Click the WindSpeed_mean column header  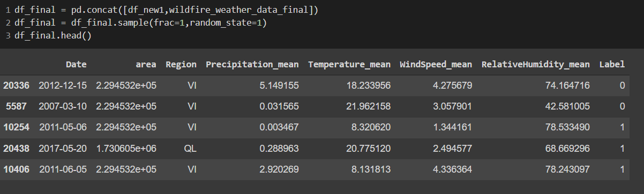pyautogui.click(x=436, y=64)
